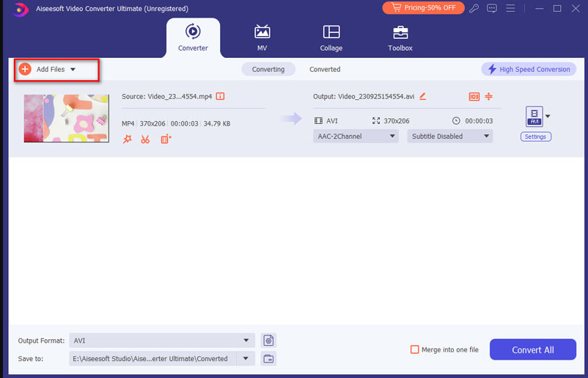Click the Output: Video_230925154554.avi filename
This screenshot has width=588, height=378.
(x=364, y=96)
